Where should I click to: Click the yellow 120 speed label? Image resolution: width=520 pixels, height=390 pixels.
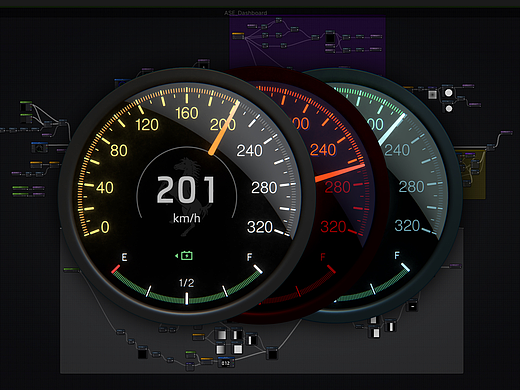coord(147,125)
